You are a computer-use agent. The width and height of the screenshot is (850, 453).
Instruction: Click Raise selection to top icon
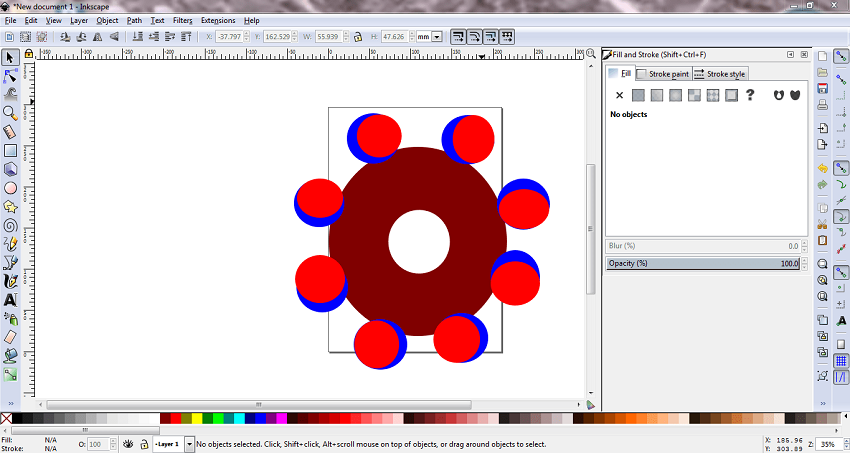(186, 37)
